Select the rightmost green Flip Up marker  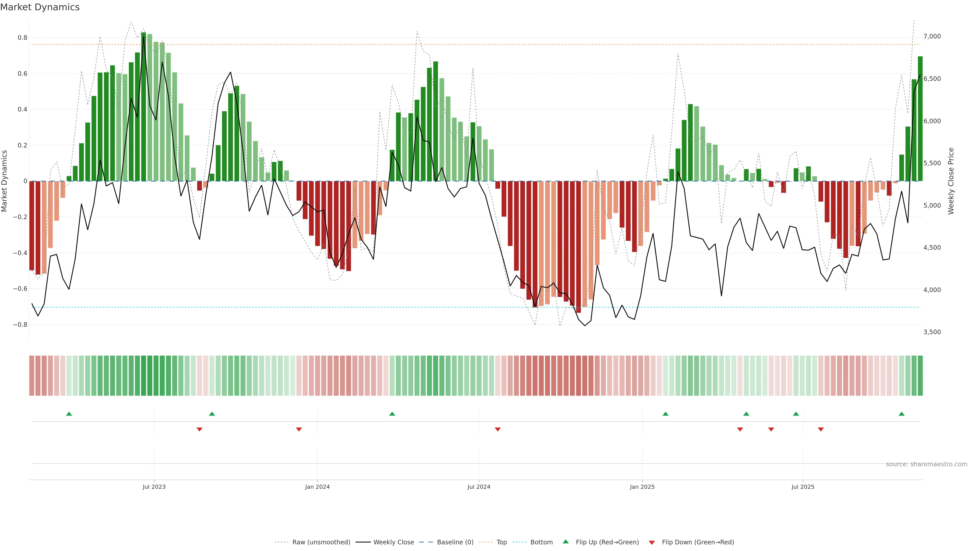[901, 414]
